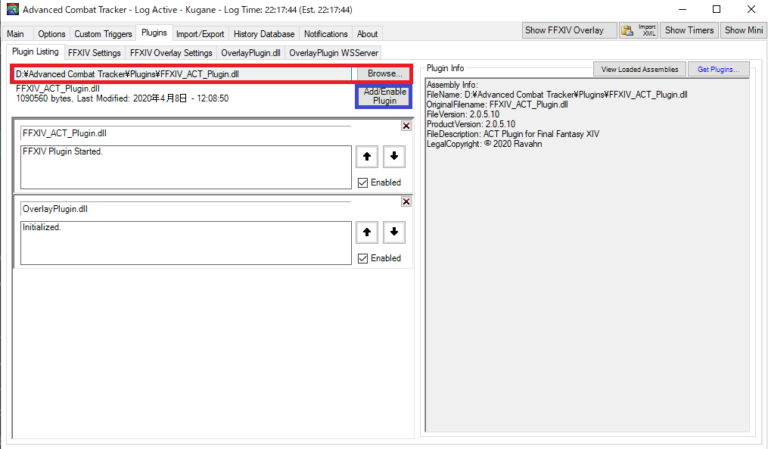Switch to the FFXIV Settings tab
Screen dimensions: 768x449
click(x=94, y=52)
